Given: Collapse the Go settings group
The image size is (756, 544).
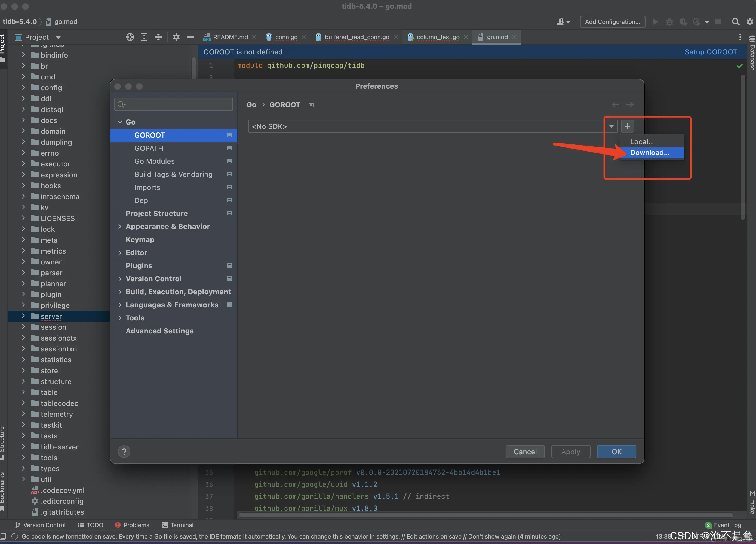Looking at the screenshot, I should pyautogui.click(x=120, y=122).
